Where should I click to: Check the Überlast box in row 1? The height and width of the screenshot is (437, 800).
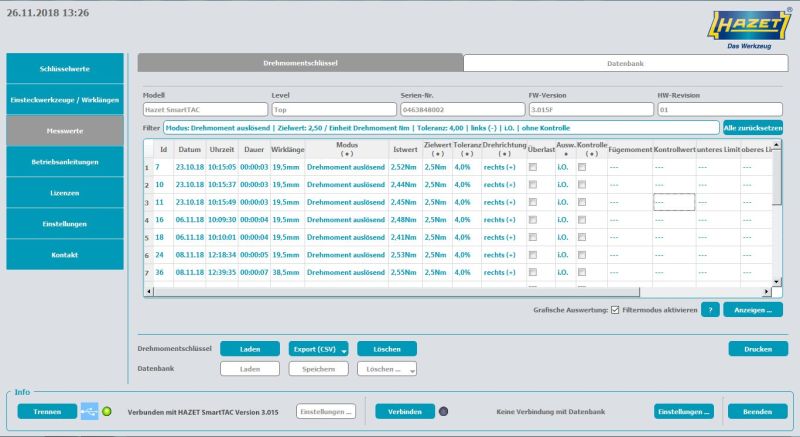[x=533, y=167]
